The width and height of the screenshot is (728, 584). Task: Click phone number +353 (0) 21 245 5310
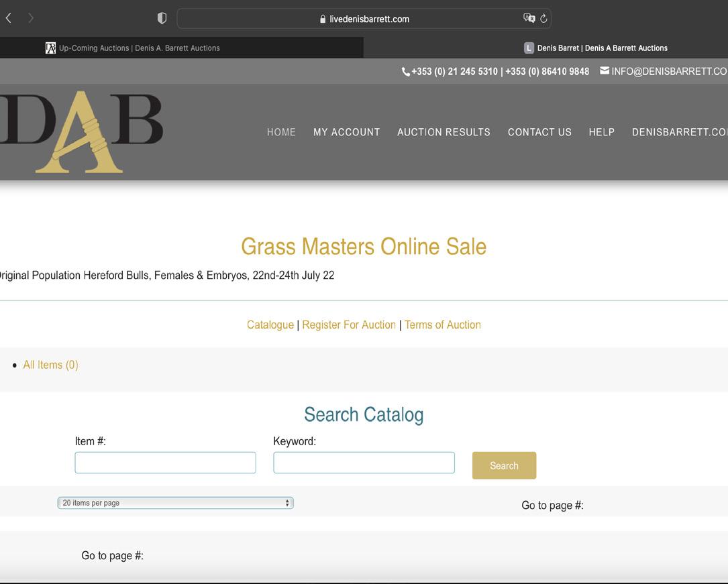[454, 72]
